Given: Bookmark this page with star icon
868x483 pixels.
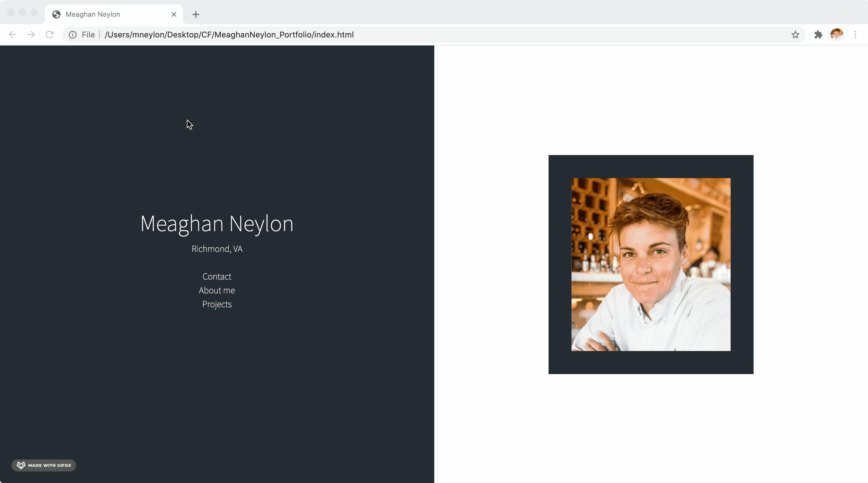Looking at the screenshot, I should [795, 34].
